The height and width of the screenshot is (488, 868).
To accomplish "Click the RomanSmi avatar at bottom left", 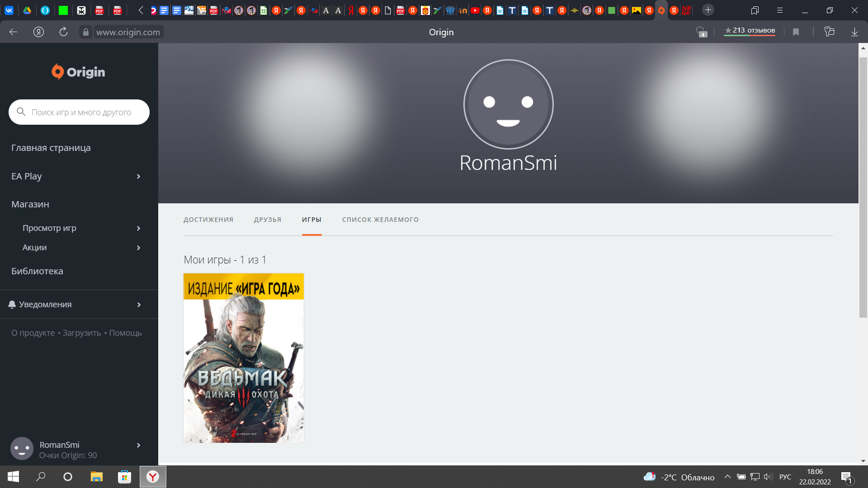I will 21,448.
